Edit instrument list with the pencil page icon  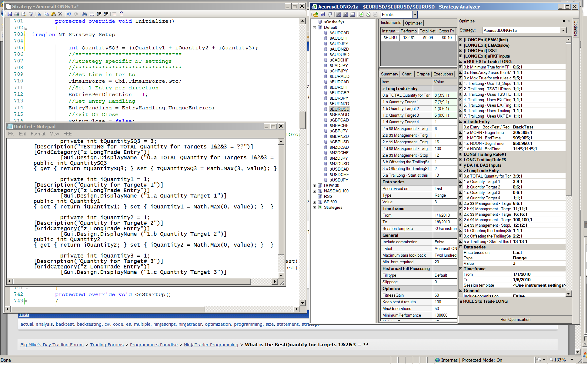(x=368, y=14)
